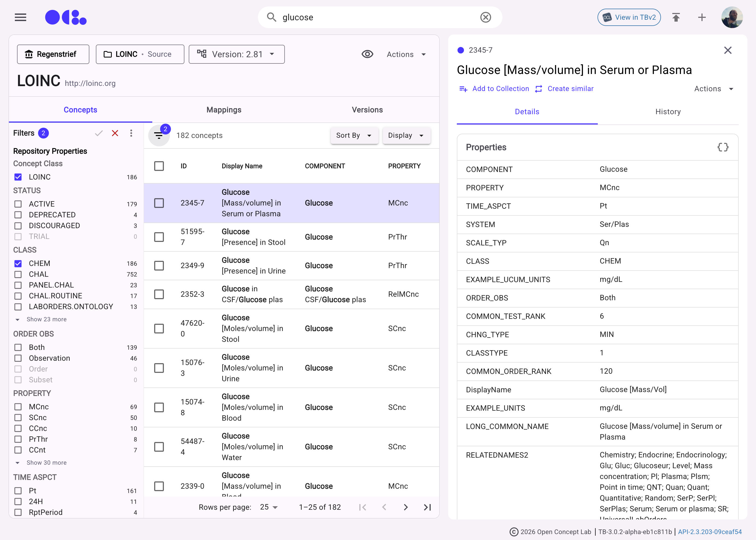
Task: Open the repository Actions dropdown
Action: (406, 54)
